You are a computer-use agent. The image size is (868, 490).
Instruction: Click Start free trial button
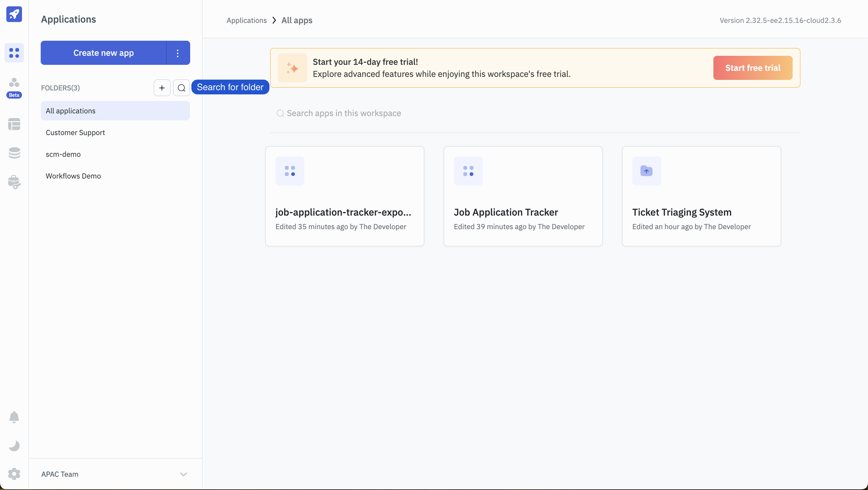(753, 68)
